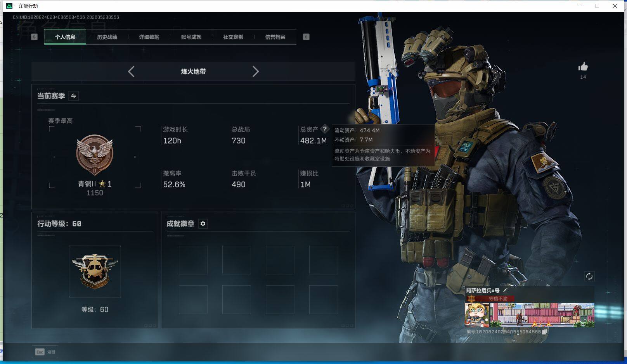Click the level 60 helicopter emblem

point(95,271)
